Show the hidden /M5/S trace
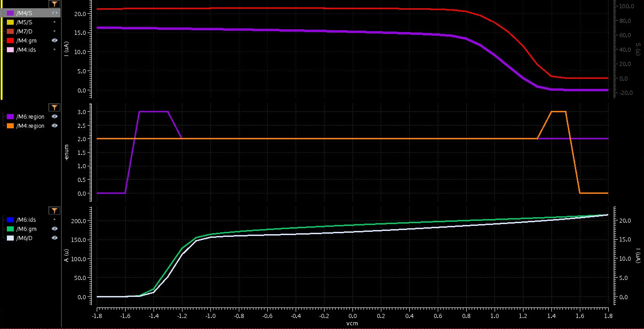The height and width of the screenshot is (329, 644). pyautogui.click(x=55, y=22)
